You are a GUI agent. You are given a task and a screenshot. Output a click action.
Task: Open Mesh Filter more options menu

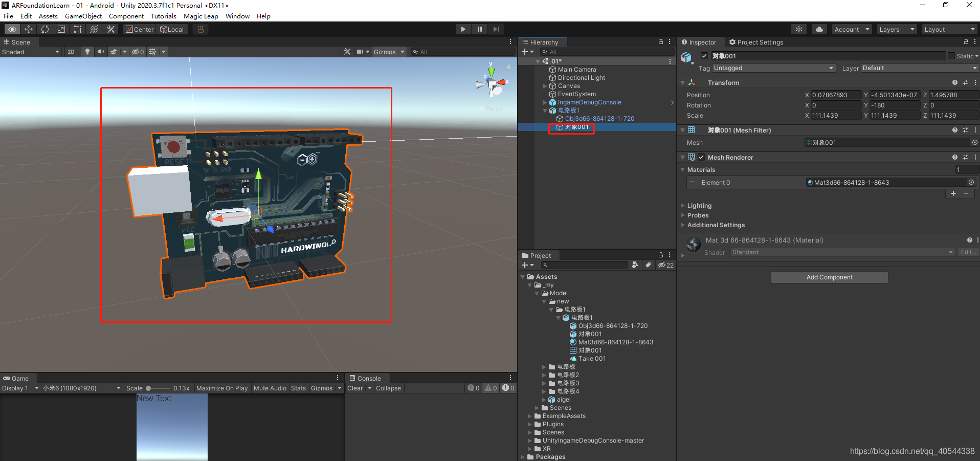(975, 130)
